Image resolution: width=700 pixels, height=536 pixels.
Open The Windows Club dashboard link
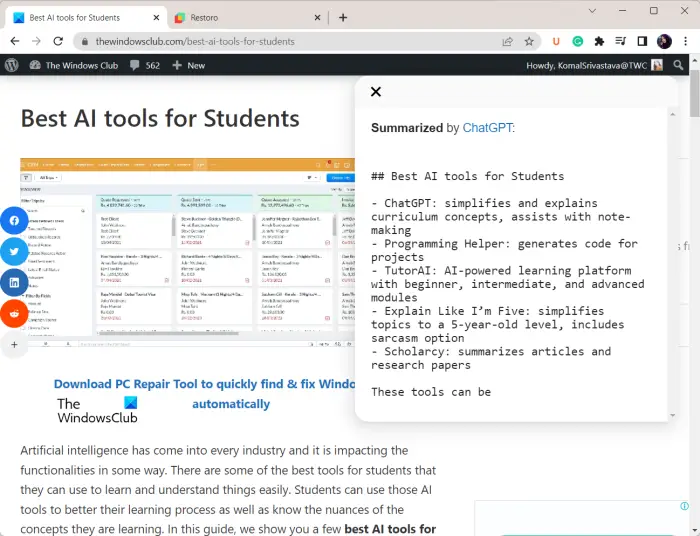coord(74,65)
